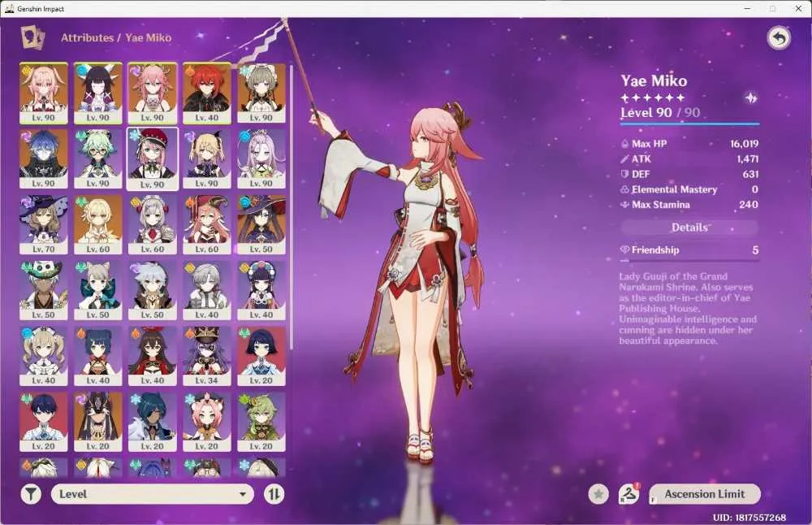Click the return arrow icon

pyautogui.click(x=779, y=37)
